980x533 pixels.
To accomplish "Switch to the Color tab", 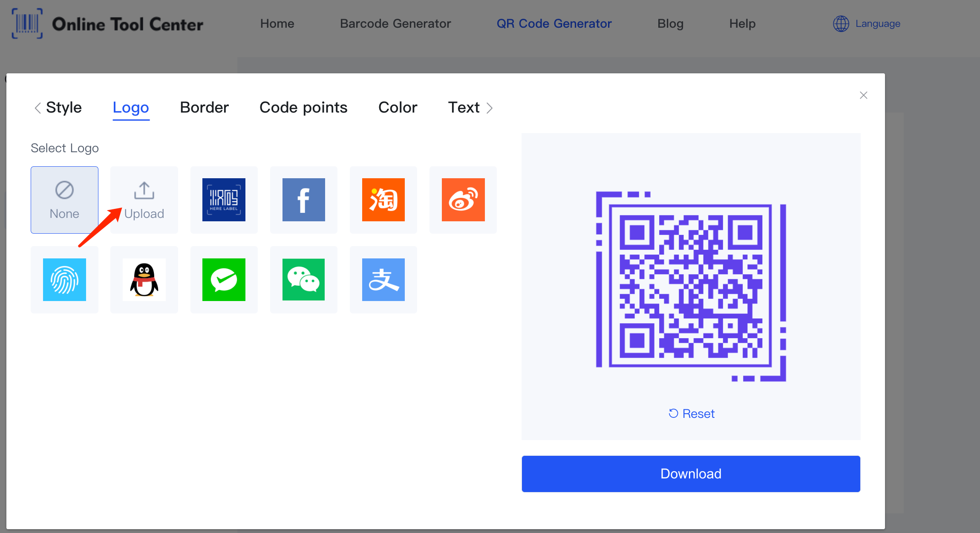I will point(398,107).
